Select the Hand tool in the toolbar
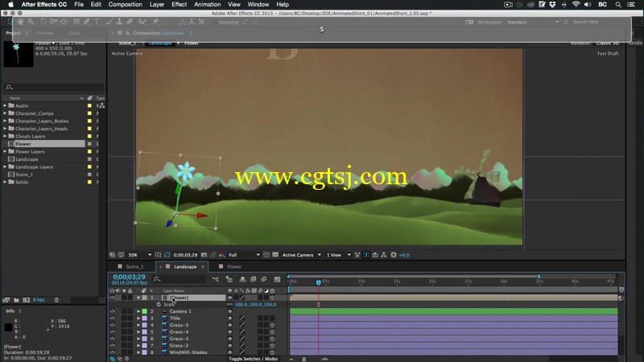The width and height of the screenshot is (644, 362). (20, 22)
